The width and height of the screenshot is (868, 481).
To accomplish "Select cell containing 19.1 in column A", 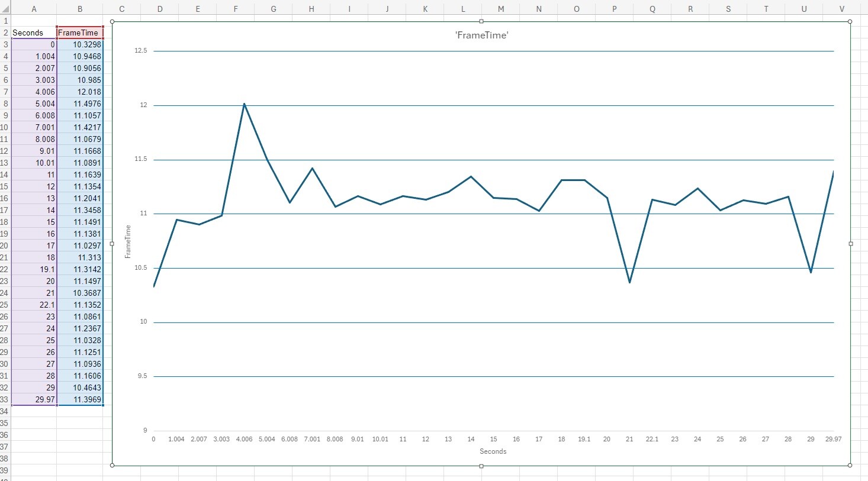I will (x=34, y=269).
